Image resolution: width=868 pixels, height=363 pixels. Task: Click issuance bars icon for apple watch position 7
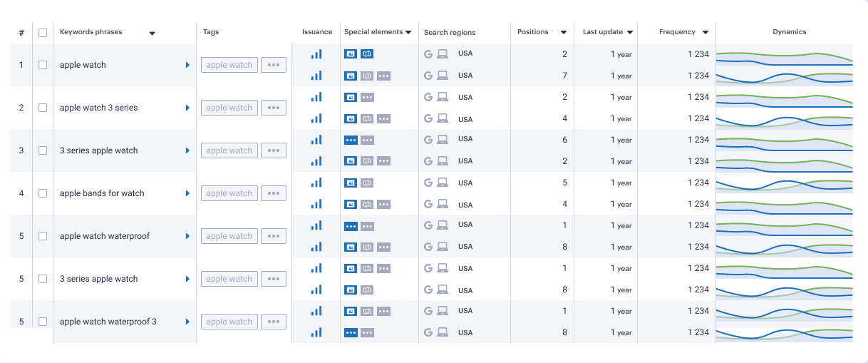pos(316,76)
